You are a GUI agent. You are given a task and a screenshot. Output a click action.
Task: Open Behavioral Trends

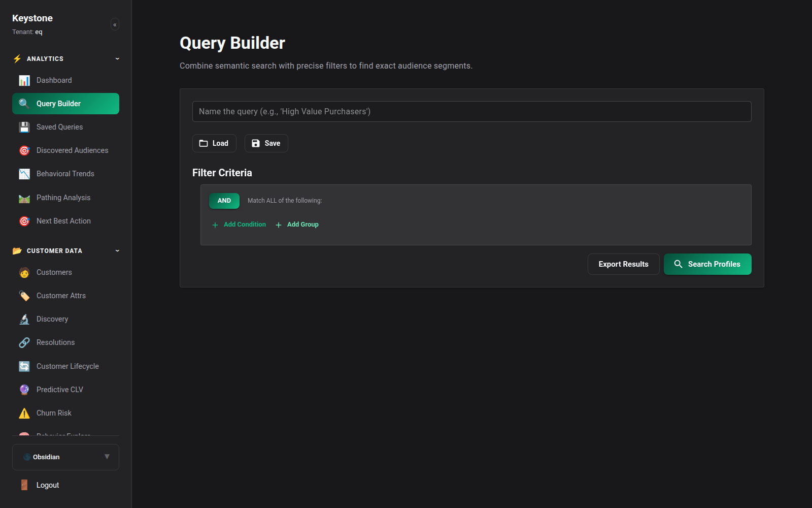pyautogui.click(x=65, y=174)
